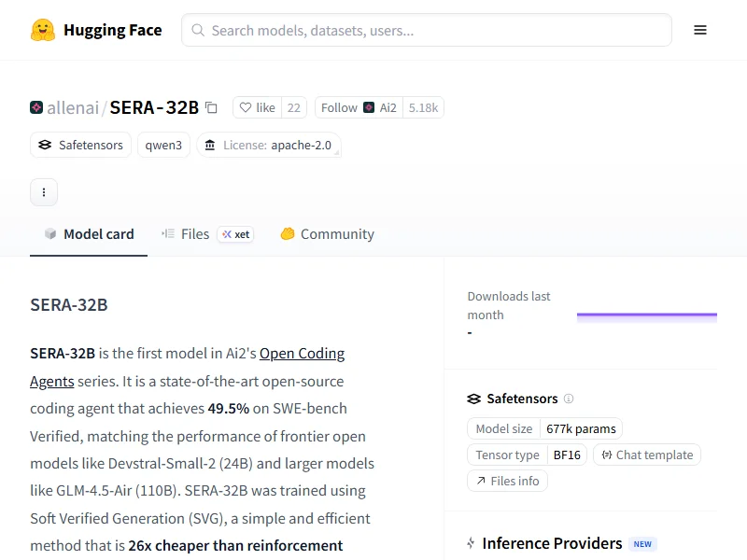Click the downloads last month chart line
The image size is (747, 560).
coord(646,315)
